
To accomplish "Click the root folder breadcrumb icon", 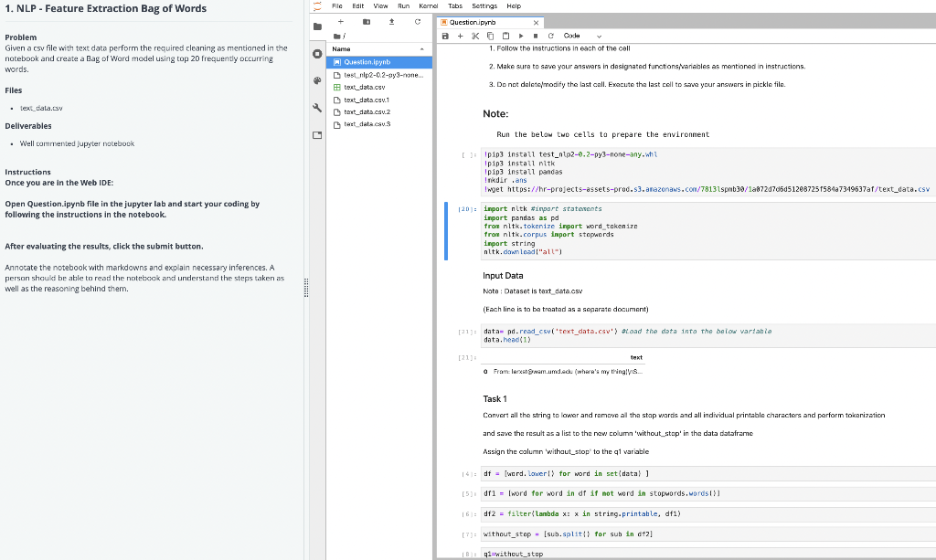I will point(337,37).
